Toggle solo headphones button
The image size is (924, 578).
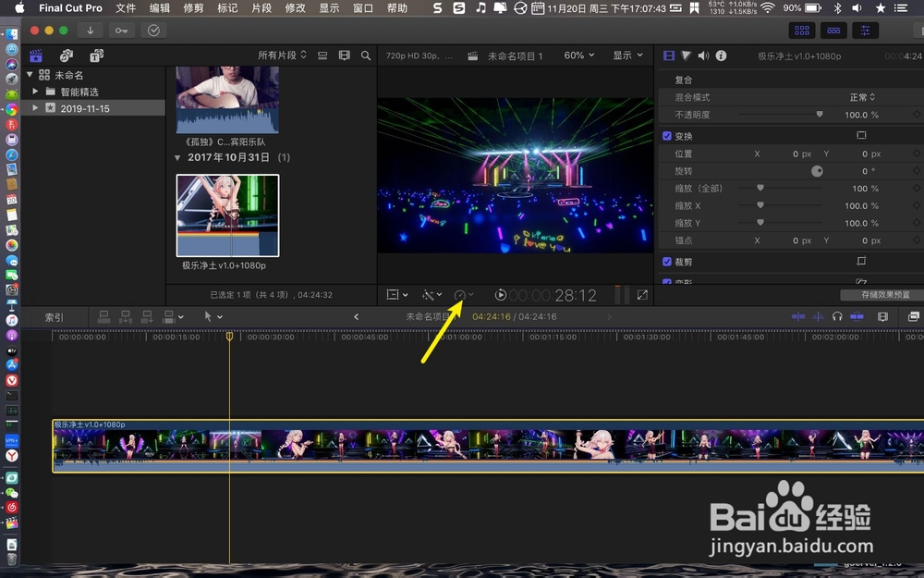[x=837, y=316]
